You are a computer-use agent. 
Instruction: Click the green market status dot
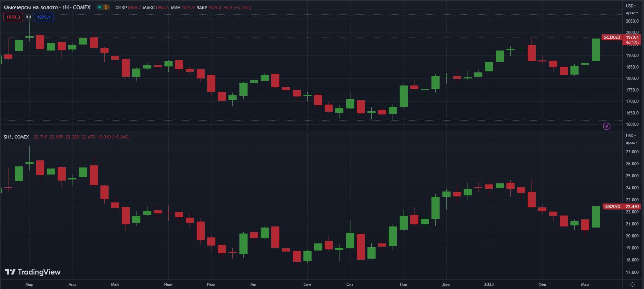(x=100, y=7)
